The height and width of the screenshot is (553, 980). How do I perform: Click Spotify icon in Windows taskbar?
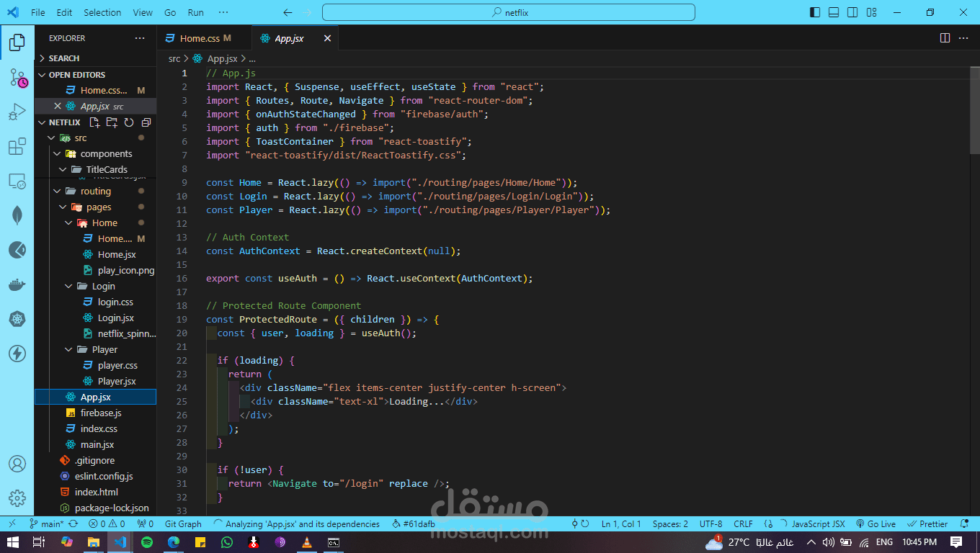pyautogui.click(x=147, y=542)
